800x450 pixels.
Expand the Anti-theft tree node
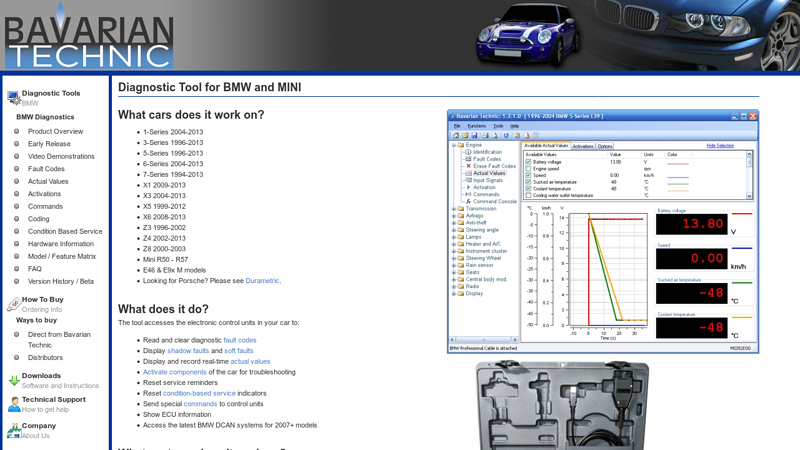click(x=454, y=223)
